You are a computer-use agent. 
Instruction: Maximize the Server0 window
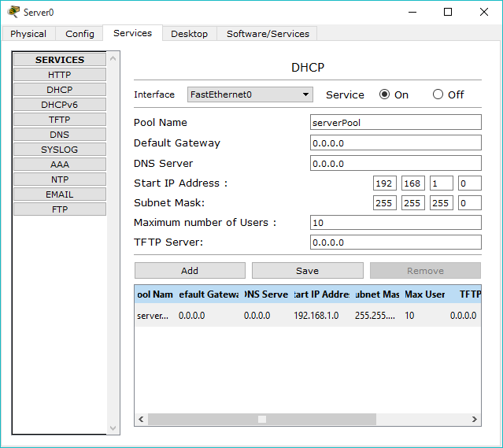[x=448, y=12]
